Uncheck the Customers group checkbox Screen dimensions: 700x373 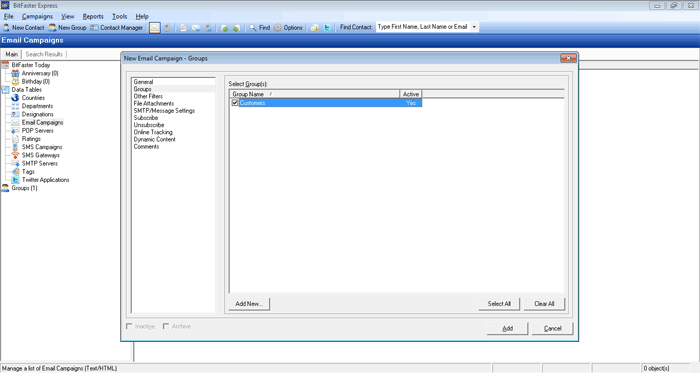pyautogui.click(x=235, y=103)
